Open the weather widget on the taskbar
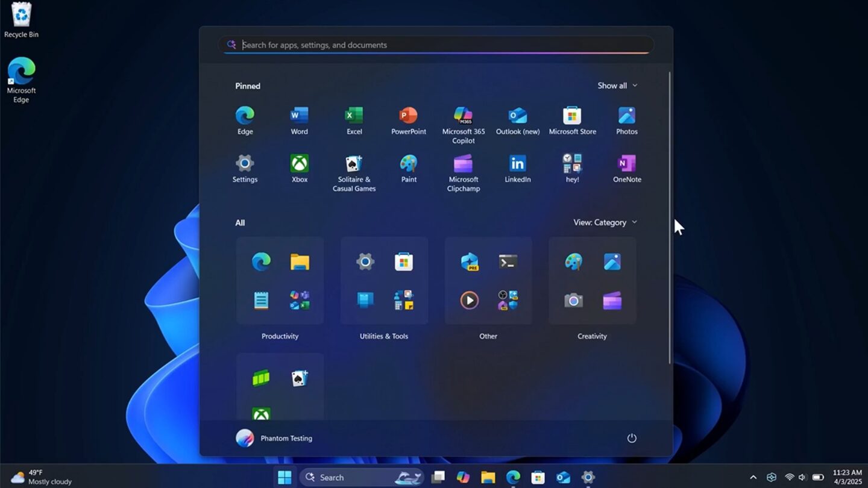Image resolution: width=868 pixels, height=488 pixels. (x=36, y=477)
